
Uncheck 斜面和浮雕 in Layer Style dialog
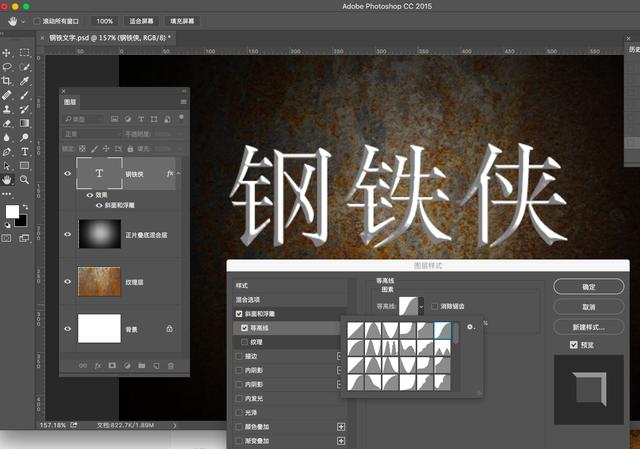239,313
